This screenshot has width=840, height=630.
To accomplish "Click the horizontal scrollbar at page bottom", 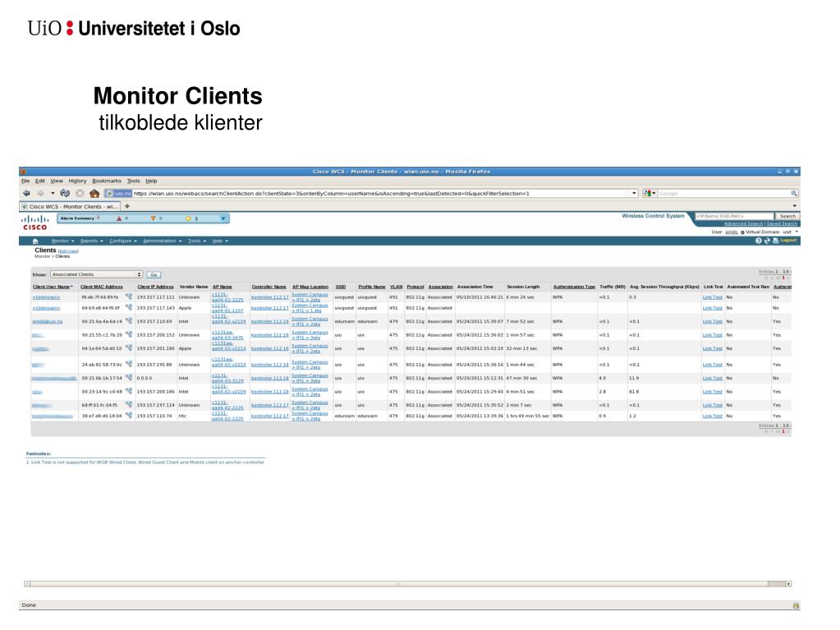I will [x=407, y=584].
